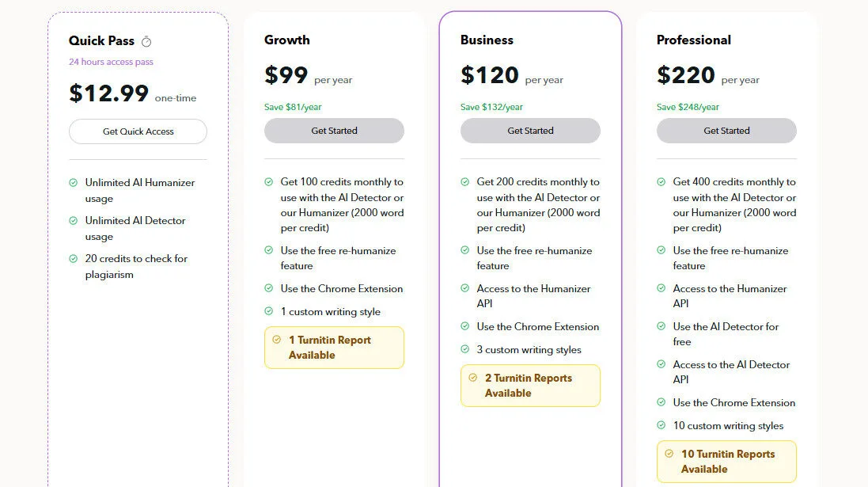Click checkmark next to "Use the AI Detector for free"
868x487 pixels.
click(662, 326)
